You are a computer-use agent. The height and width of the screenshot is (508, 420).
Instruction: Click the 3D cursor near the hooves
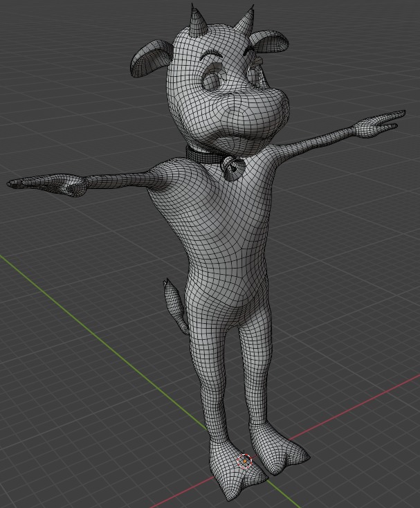coord(245,460)
